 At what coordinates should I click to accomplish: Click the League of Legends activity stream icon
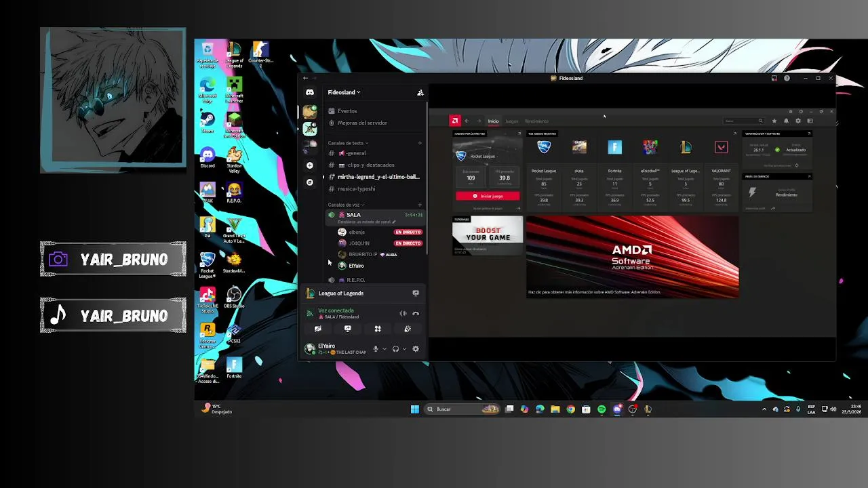coord(416,293)
